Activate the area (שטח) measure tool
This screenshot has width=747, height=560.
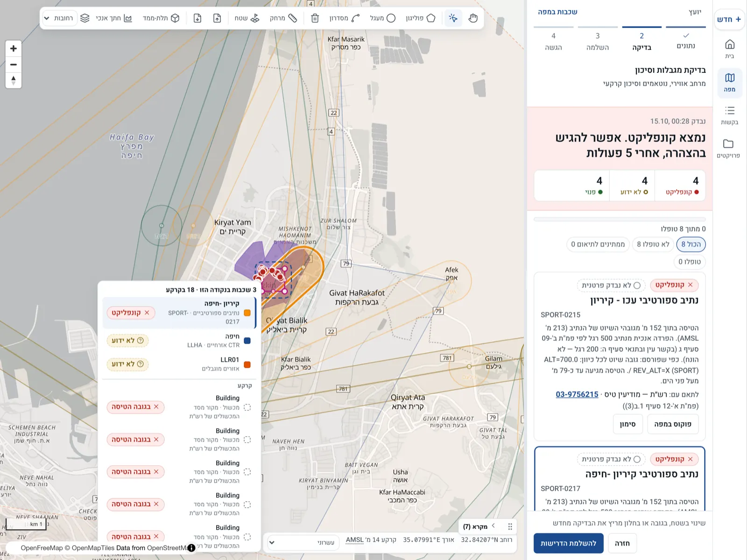[x=247, y=18]
